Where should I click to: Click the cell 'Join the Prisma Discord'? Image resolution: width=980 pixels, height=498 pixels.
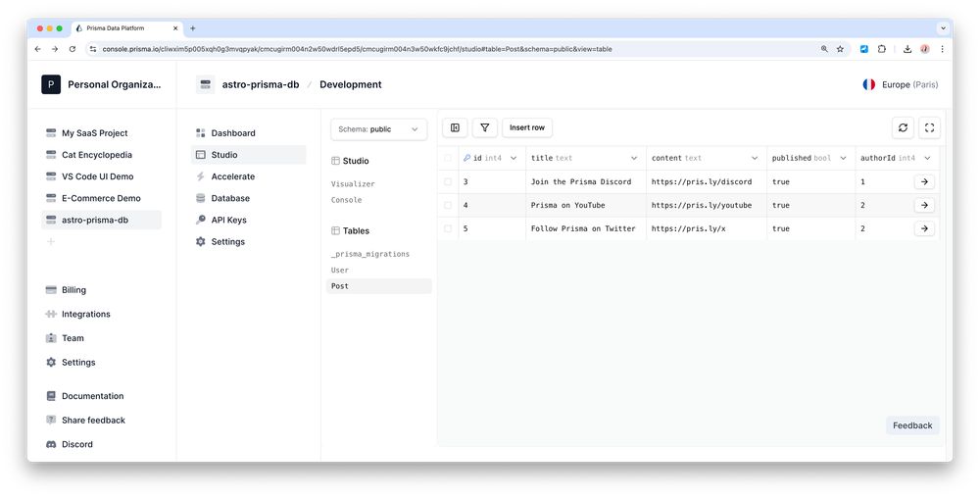click(x=586, y=181)
